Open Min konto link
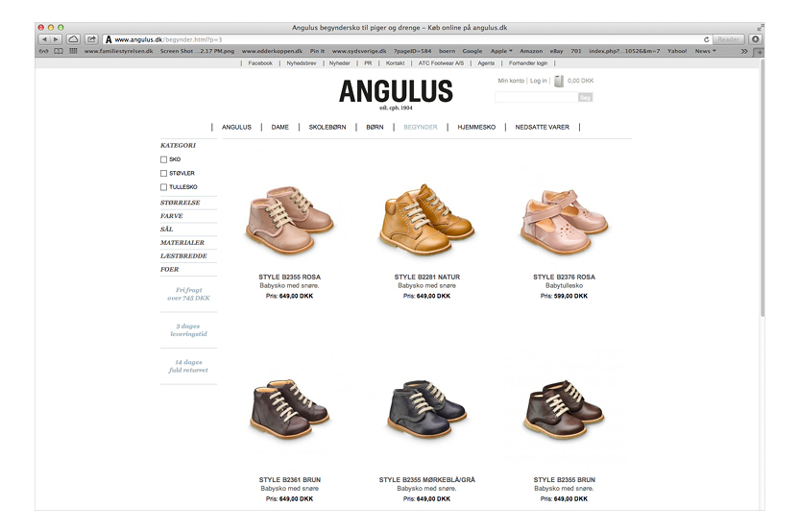 click(511, 81)
